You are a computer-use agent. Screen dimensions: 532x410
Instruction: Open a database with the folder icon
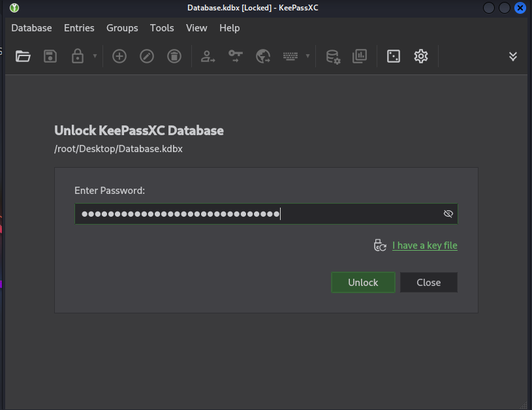(x=23, y=56)
